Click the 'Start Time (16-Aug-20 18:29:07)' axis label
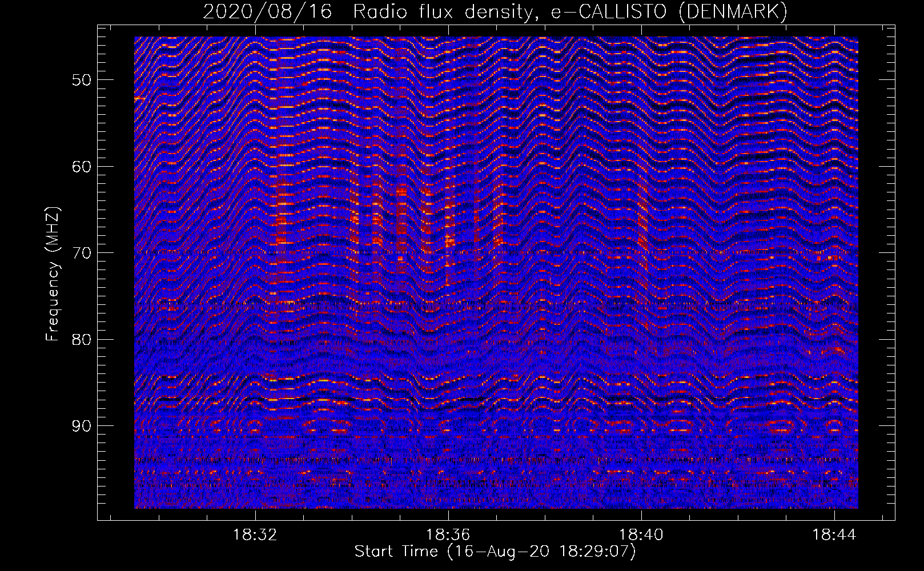 [495, 552]
